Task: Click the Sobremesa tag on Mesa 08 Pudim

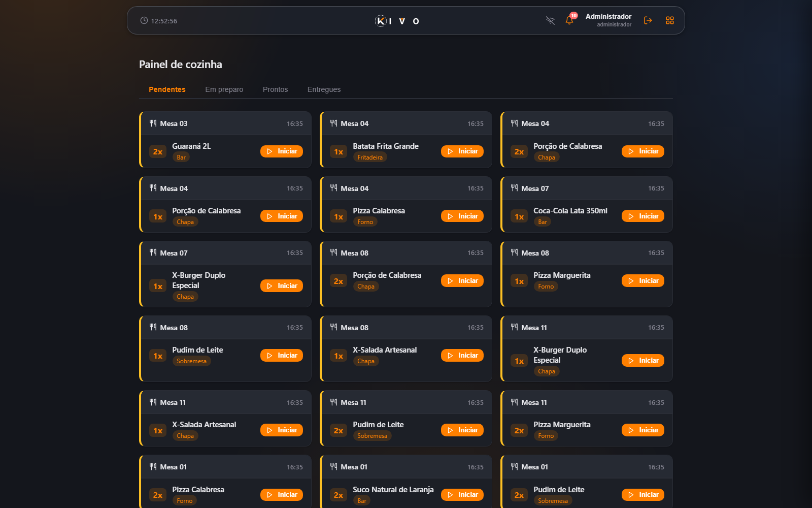Action: point(191,361)
